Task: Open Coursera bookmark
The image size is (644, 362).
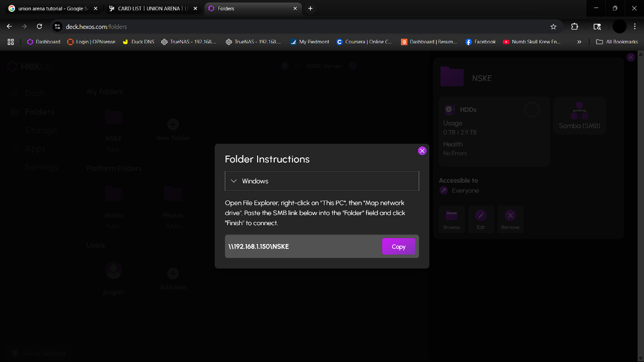Action: (x=364, y=41)
